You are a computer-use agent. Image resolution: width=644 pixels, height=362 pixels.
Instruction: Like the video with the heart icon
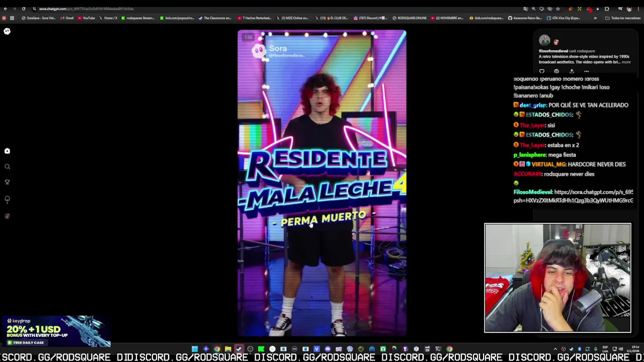point(542,71)
